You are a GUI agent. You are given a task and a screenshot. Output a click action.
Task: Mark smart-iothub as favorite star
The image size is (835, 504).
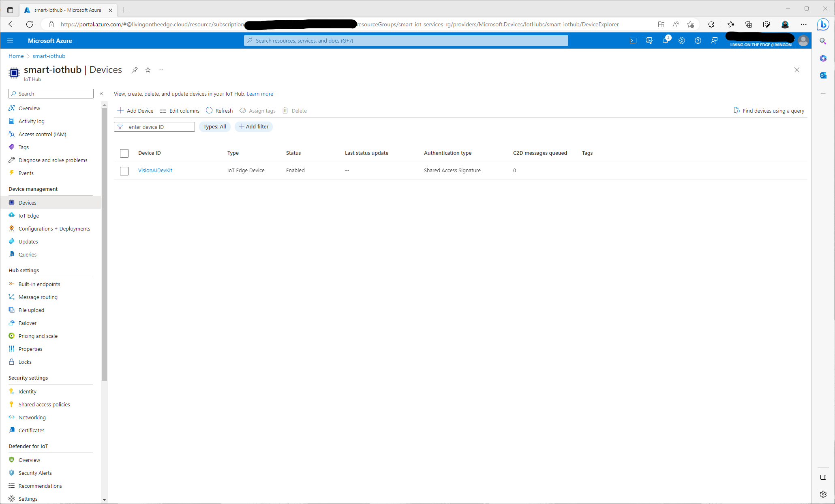coord(148,70)
